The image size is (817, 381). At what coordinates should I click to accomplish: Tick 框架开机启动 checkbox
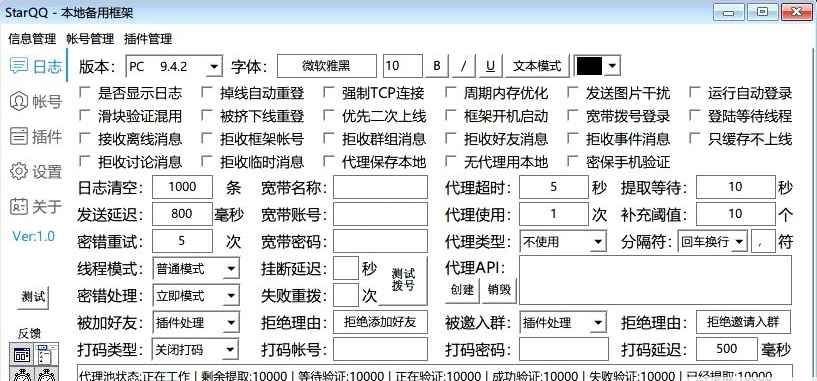[x=450, y=116]
